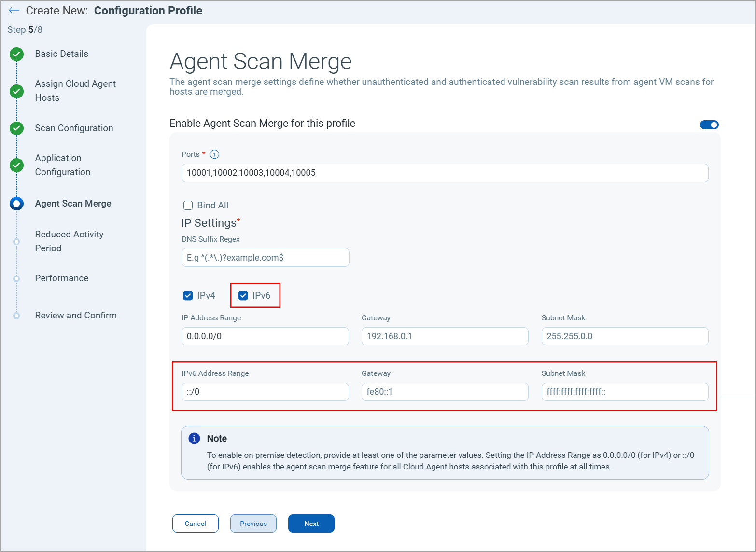This screenshot has height=552, width=756.
Task: Disable the Enable Agent Scan Merge toggle
Action: point(709,125)
